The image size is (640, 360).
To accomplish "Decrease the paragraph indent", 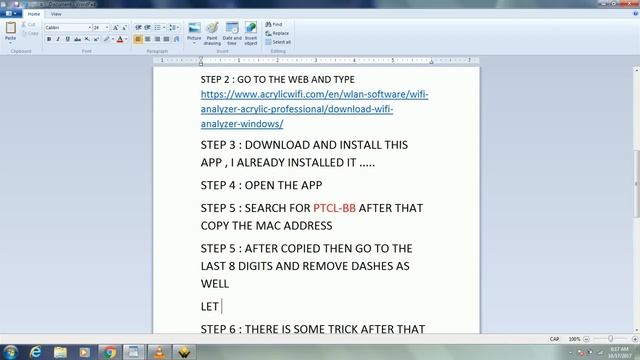I will point(138,27).
